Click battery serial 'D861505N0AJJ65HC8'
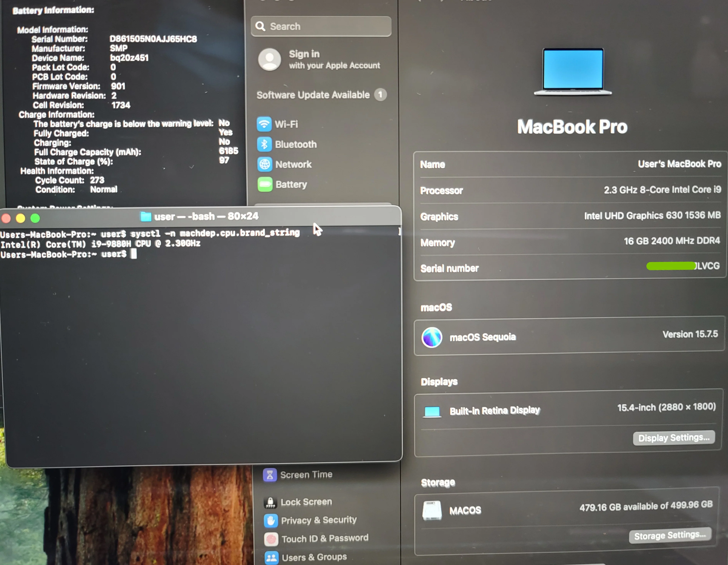The image size is (728, 565). pos(153,39)
